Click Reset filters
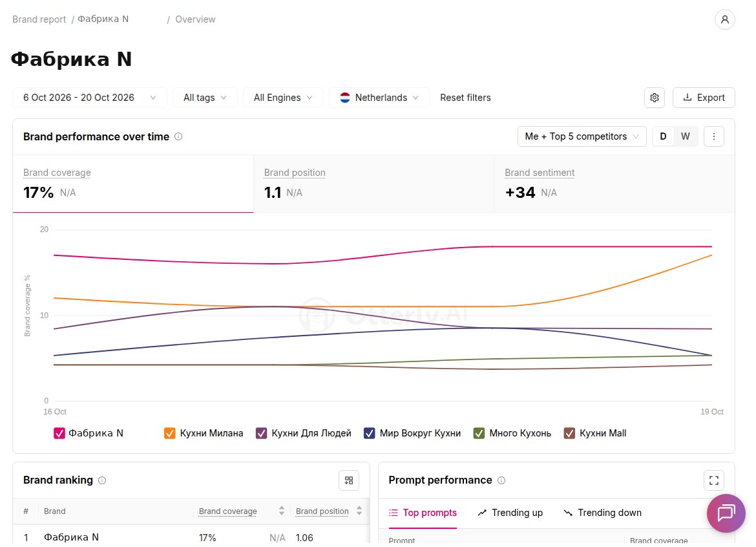This screenshot has height=547, width=756. (x=465, y=98)
